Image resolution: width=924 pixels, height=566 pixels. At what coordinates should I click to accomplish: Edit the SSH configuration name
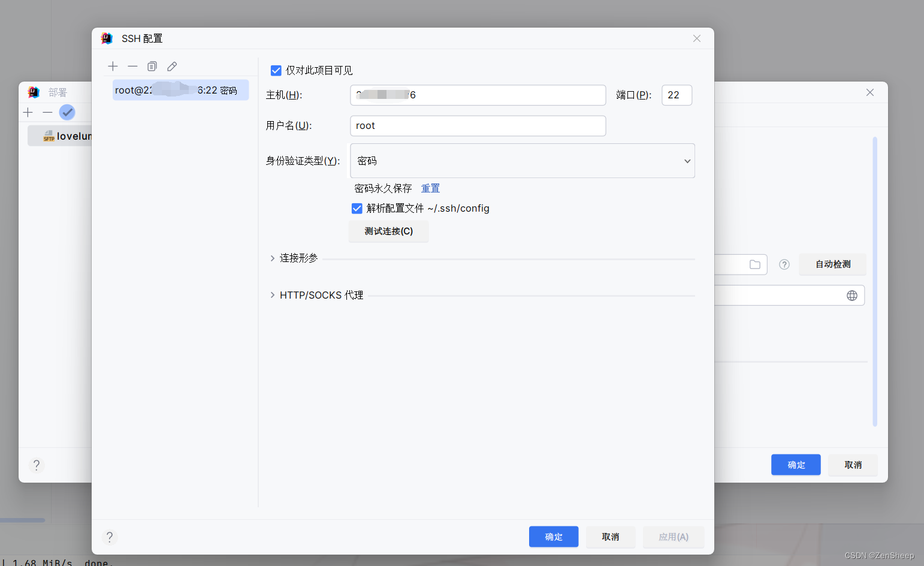point(172,67)
